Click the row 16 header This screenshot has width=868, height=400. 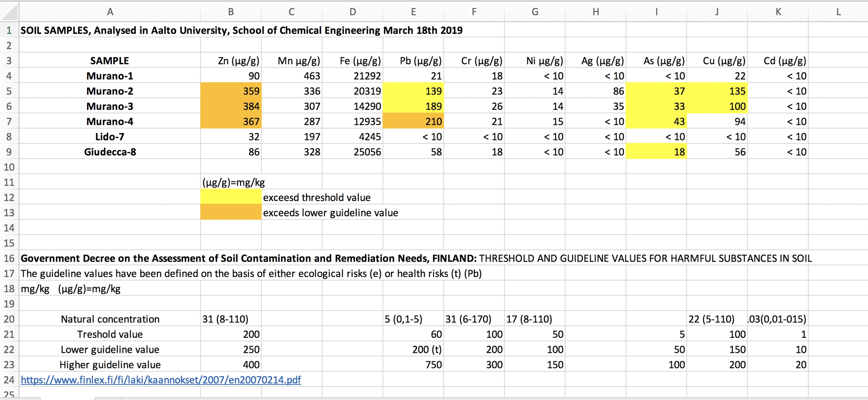[x=9, y=258]
